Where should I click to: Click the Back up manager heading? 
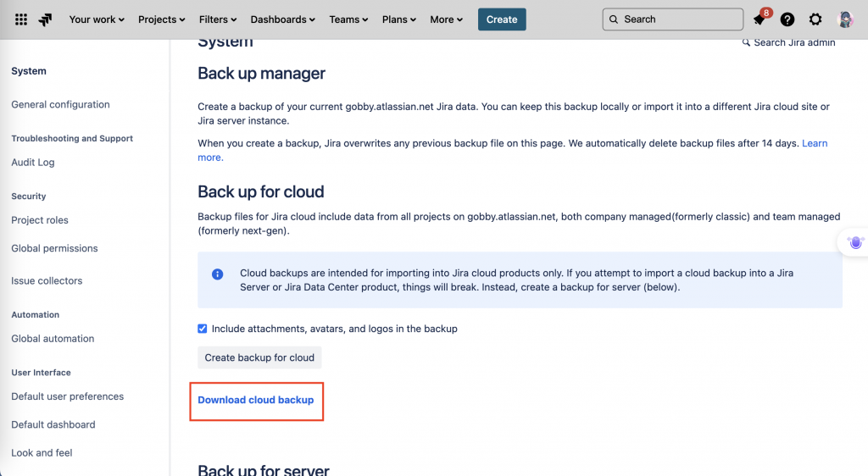261,74
